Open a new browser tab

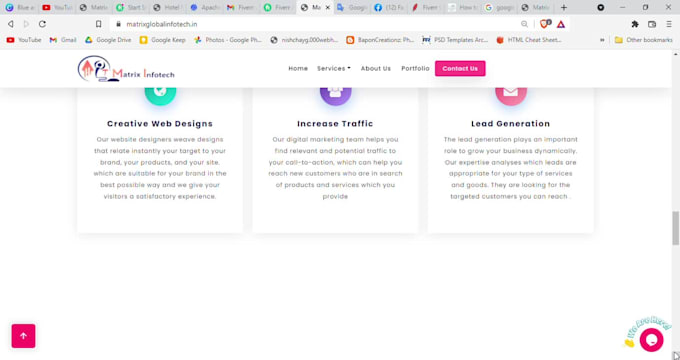point(563,7)
